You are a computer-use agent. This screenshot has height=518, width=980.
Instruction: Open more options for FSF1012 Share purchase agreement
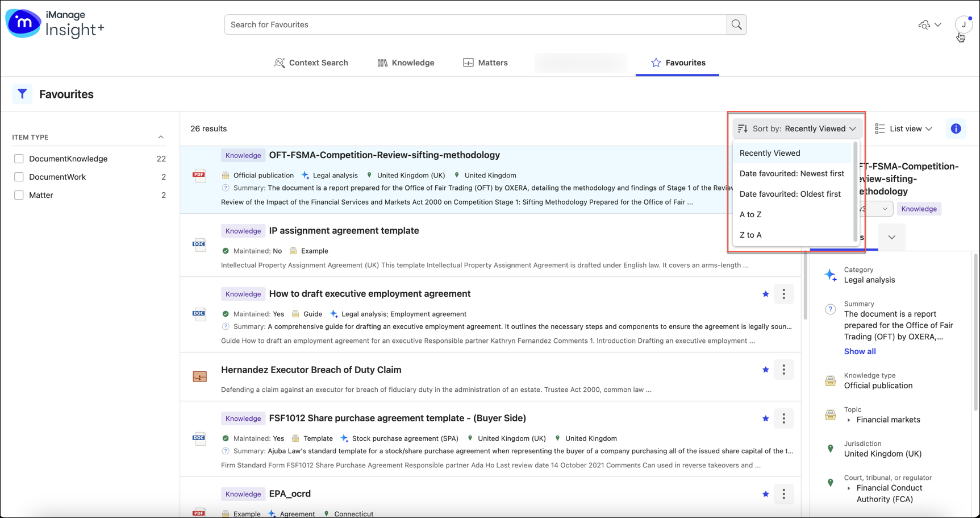click(783, 418)
